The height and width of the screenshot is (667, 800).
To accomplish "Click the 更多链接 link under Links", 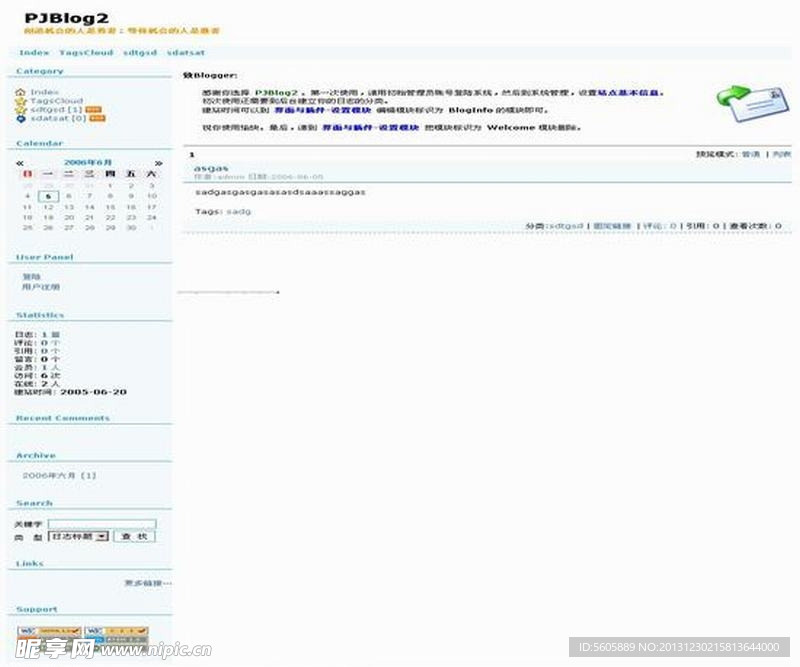I will 148,583.
